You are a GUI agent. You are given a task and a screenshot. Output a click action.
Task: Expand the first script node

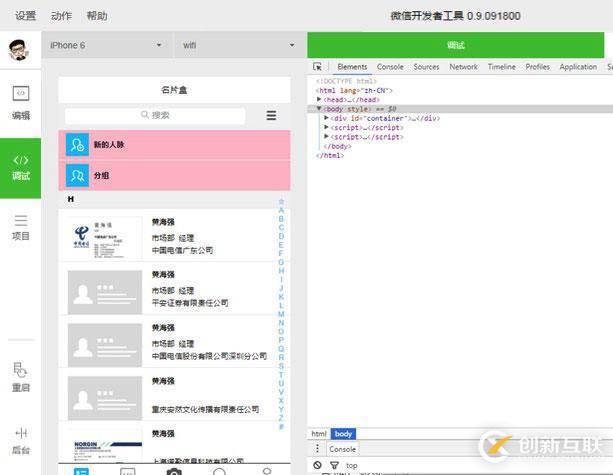pyautogui.click(x=326, y=127)
